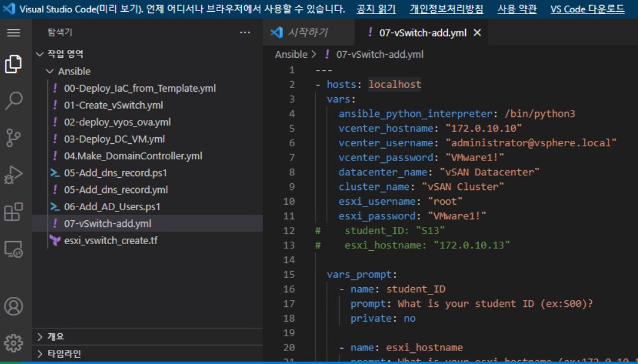Click the "172.0.10.10" vcenter_hostname value
The image size is (638, 364).
click(x=484, y=128)
